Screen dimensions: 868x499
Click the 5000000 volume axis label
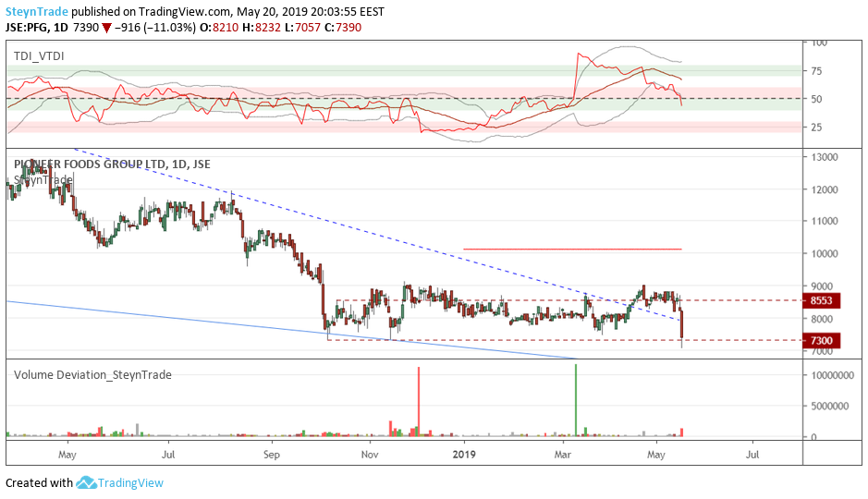click(830, 406)
